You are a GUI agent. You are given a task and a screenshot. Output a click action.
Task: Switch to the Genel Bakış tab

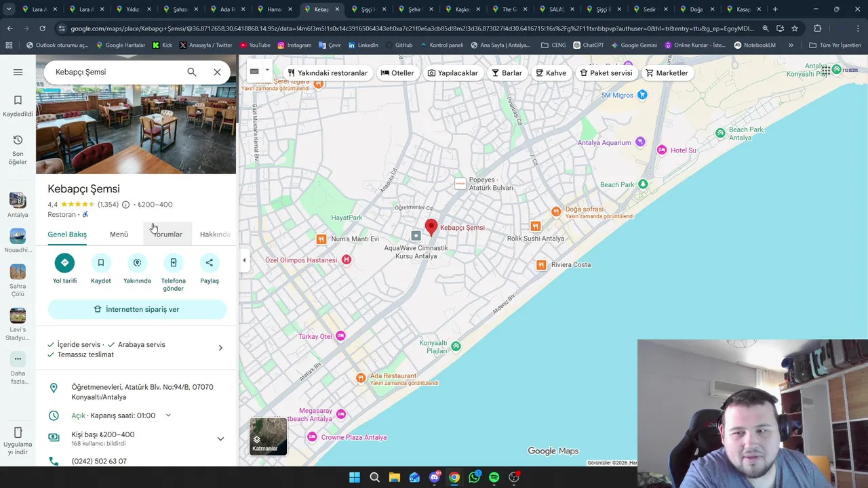point(67,235)
